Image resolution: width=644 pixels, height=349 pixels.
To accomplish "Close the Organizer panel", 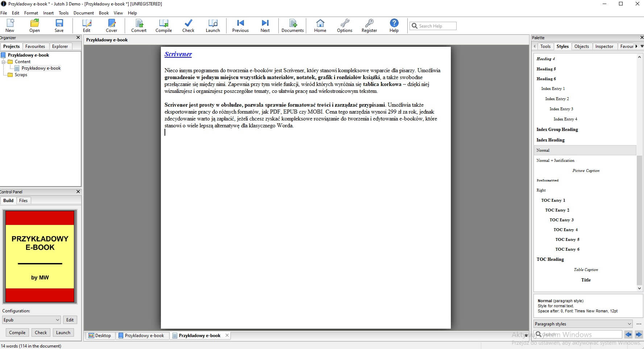I will point(78,38).
